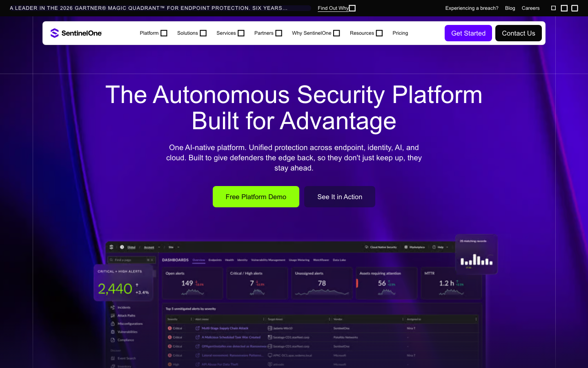Expand the Resources menu
This screenshot has height=368, width=588.
click(366, 33)
